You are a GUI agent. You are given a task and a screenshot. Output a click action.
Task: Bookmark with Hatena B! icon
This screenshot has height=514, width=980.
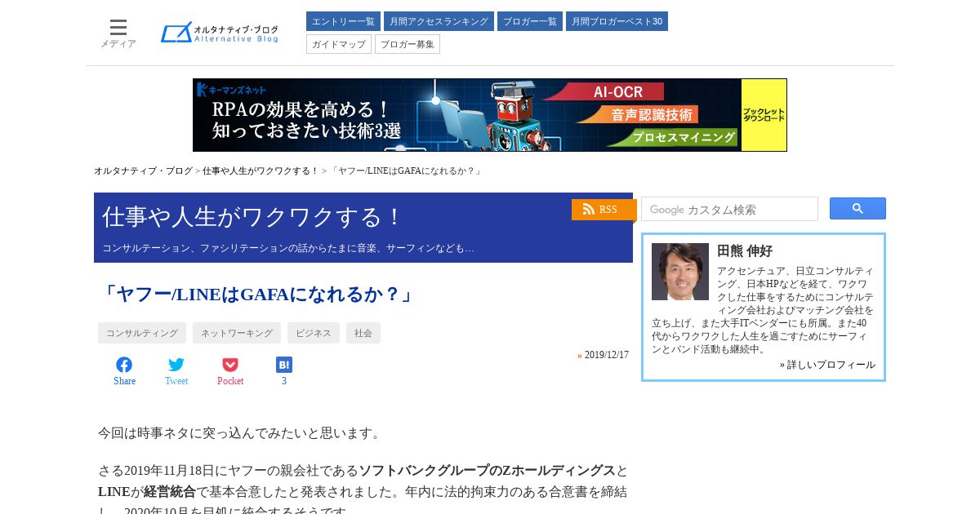[x=284, y=365]
